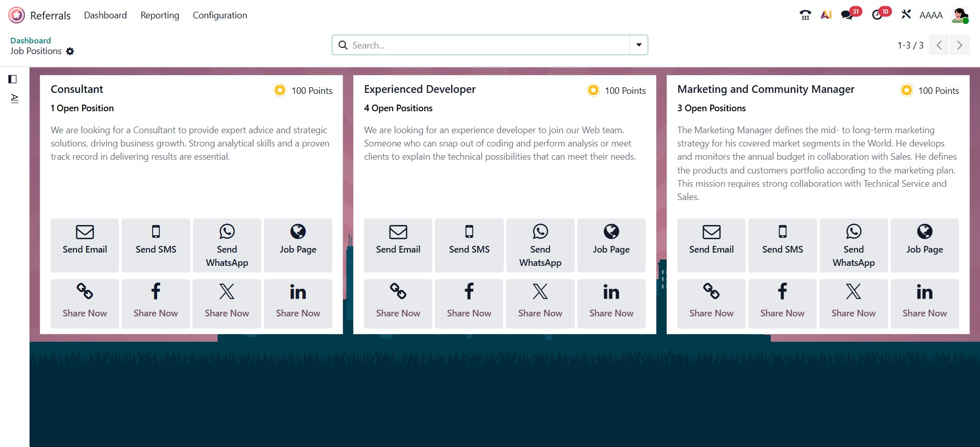Open the AI assistant icon
This screenshot has width=980, height=447.
tap(826, 15)
